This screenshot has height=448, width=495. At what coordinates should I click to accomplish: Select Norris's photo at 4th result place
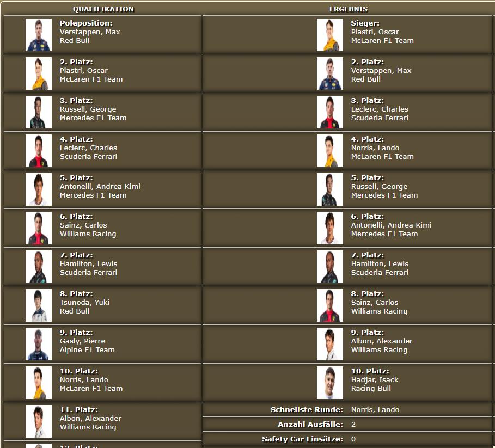(330, 151)
